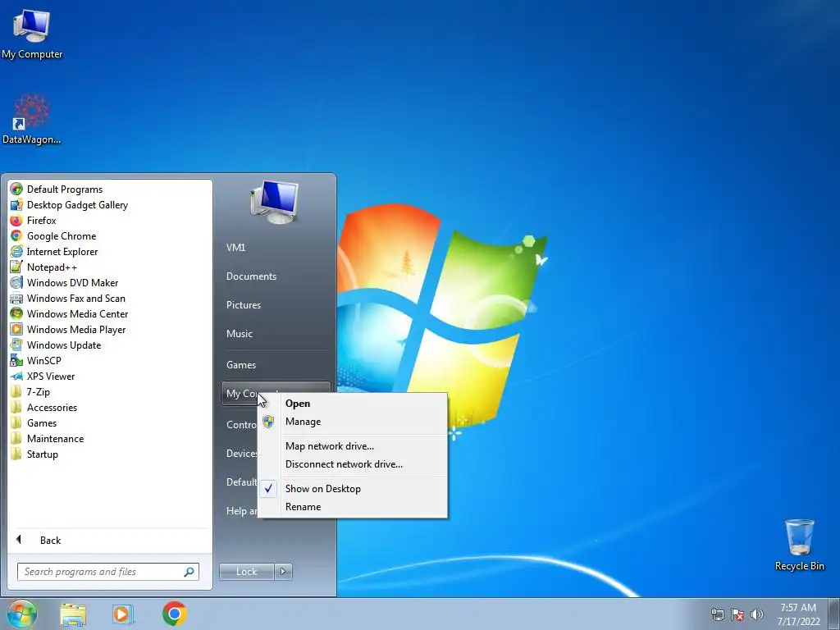The height and width of the screenshot is (630, 840).
Task: Select Disconnect network drive...
Action: tap(353, 464)
